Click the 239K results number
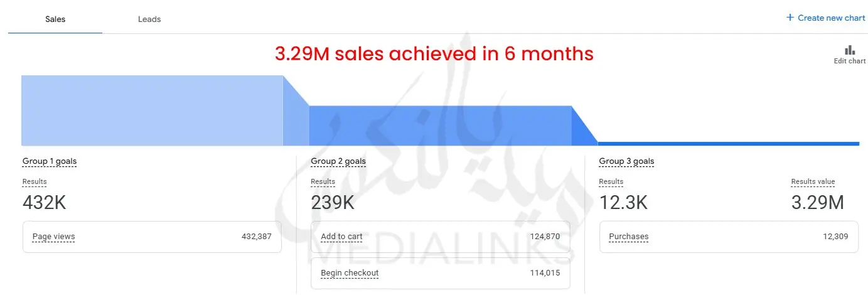 333,203
